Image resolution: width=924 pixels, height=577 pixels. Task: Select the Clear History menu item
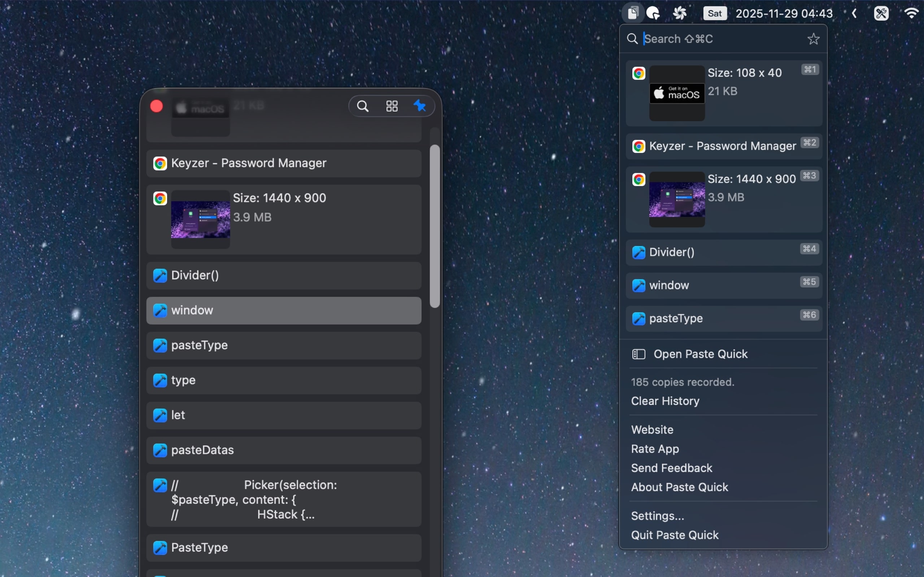tap(665, 401)
